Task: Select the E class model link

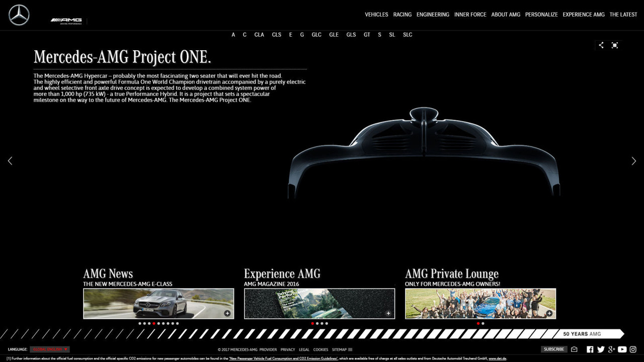Action: [290, 35]
